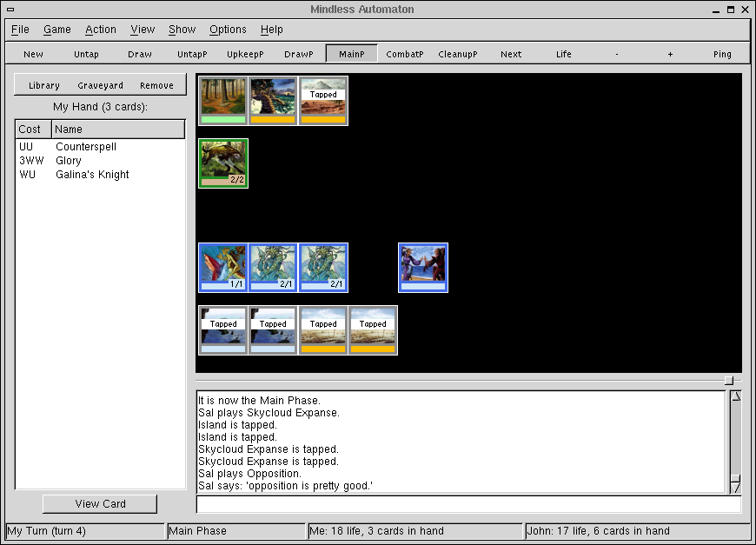Open the Game menu
Image resolution: width=756 pixels, height=545 pixels.
pos(57,30)
